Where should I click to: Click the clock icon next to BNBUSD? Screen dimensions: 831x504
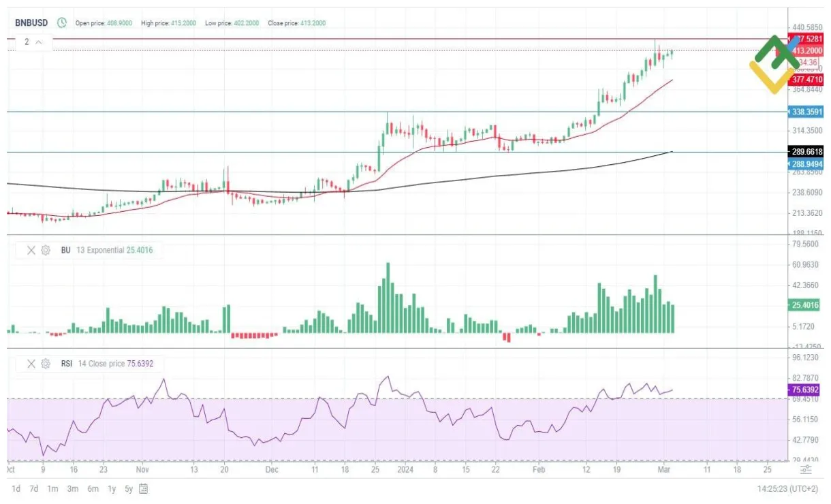[62, 22]
